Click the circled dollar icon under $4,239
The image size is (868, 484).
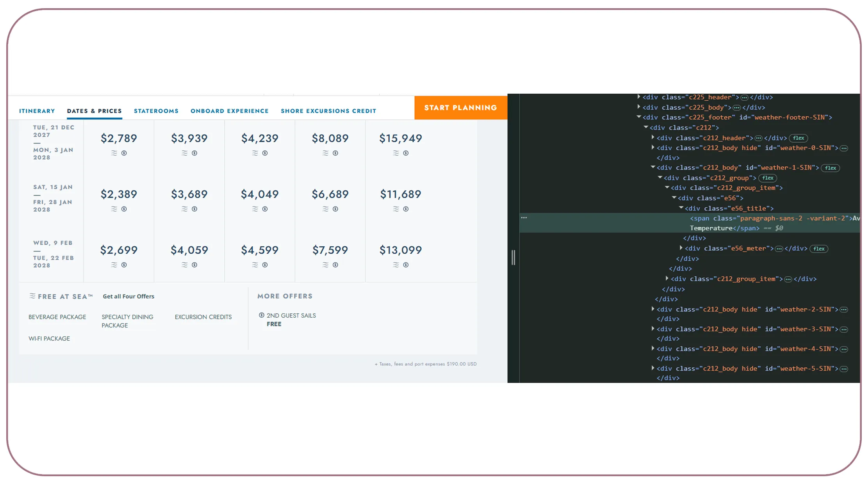(x=265, y=153)
